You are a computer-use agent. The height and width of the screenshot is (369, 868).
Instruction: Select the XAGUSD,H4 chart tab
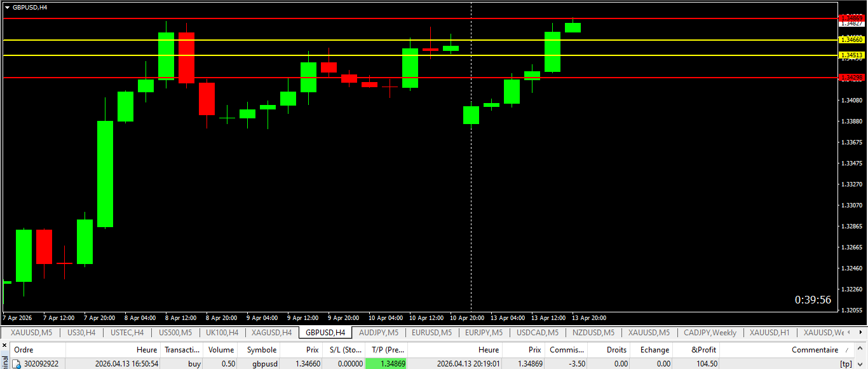pos(271,333)
